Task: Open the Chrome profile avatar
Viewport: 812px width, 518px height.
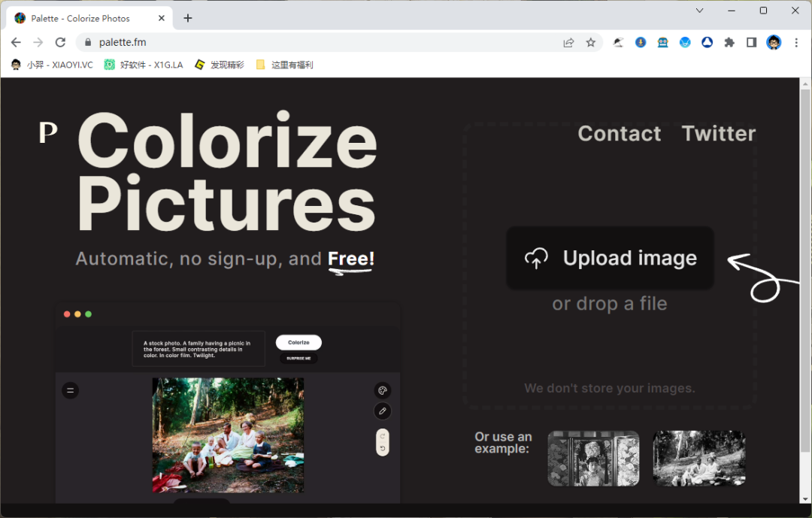Action: pos(774,42)
